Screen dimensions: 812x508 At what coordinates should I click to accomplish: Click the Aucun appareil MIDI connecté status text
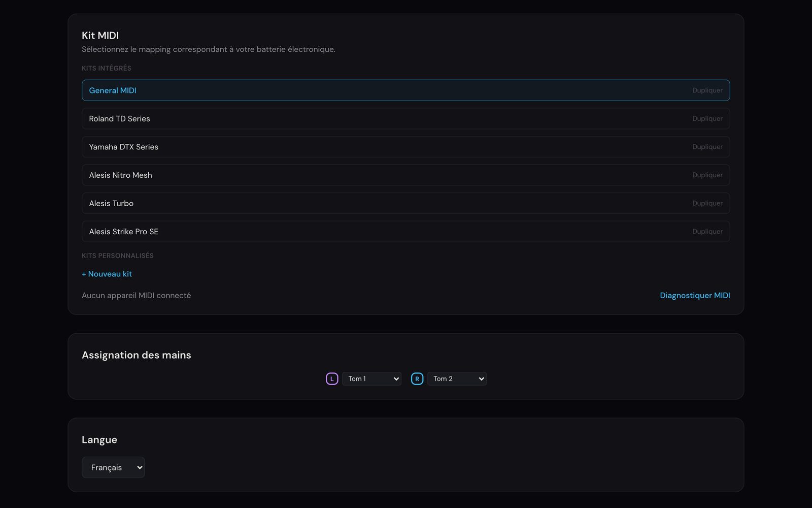coord(136,295)
